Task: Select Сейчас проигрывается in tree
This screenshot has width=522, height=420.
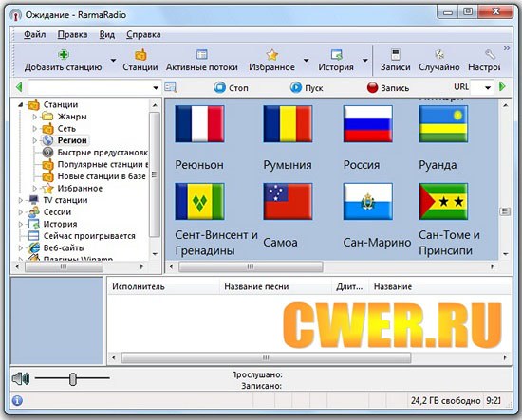Action: point(89,236)
